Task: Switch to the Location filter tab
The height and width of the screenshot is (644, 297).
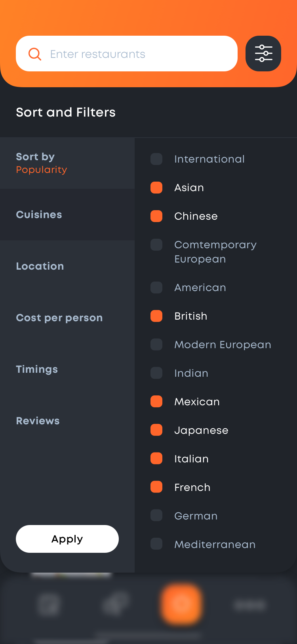Action: click(x=67, y=266)
